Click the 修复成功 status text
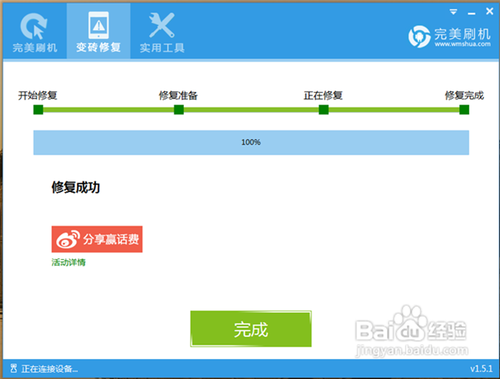 pyautogui.click(x=76, y=187)
